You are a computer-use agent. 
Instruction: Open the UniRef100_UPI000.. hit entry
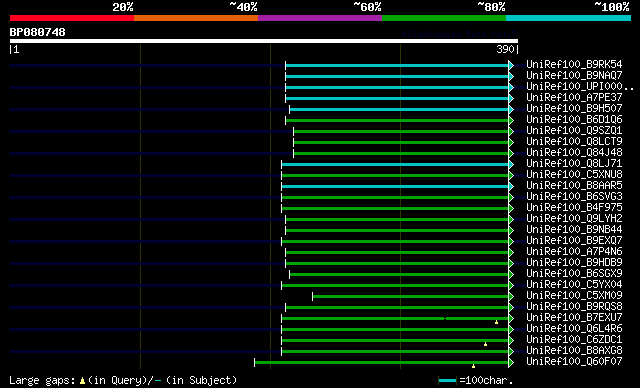(x=580, y=86)
